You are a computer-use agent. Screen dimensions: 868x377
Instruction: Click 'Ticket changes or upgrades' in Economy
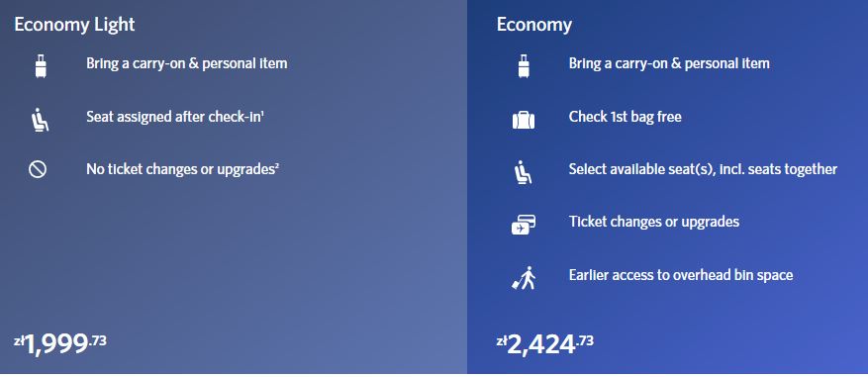(x=654, y=222)
